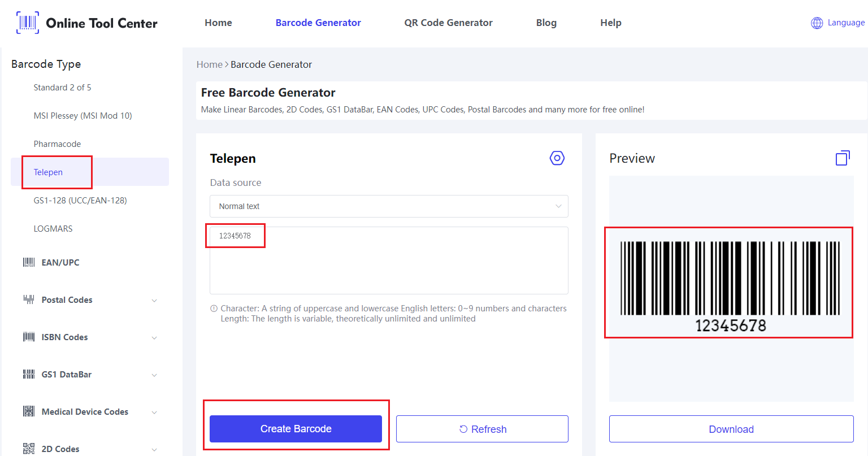Expand the Postal Codes chevron
The image size is (868, 456).
tap(154, 301)
